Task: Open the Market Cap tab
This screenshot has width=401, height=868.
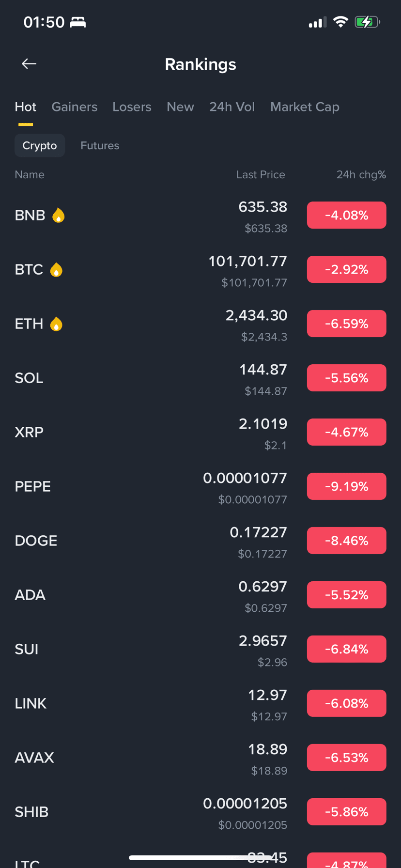Action: click(x=305, y=107)
